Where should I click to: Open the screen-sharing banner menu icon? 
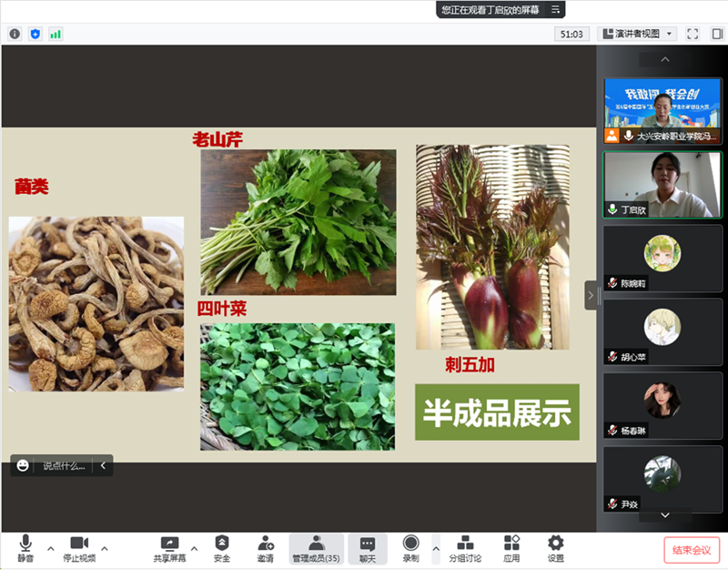click(556, 10)
